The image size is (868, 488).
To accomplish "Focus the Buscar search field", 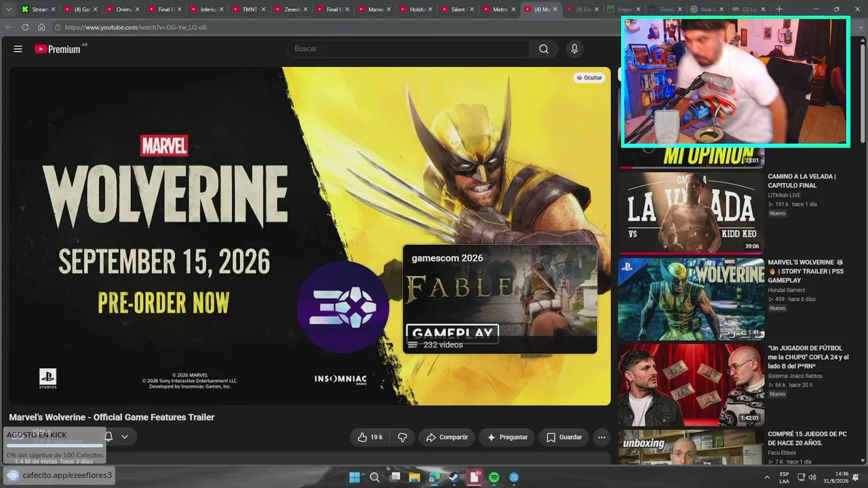I will pos(408,49).
